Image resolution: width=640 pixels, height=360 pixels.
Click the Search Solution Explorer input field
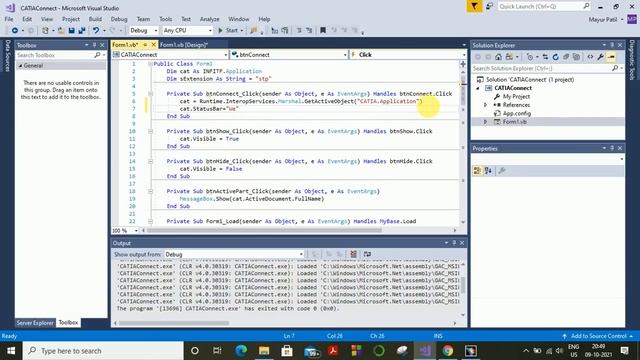coord(541,69)
